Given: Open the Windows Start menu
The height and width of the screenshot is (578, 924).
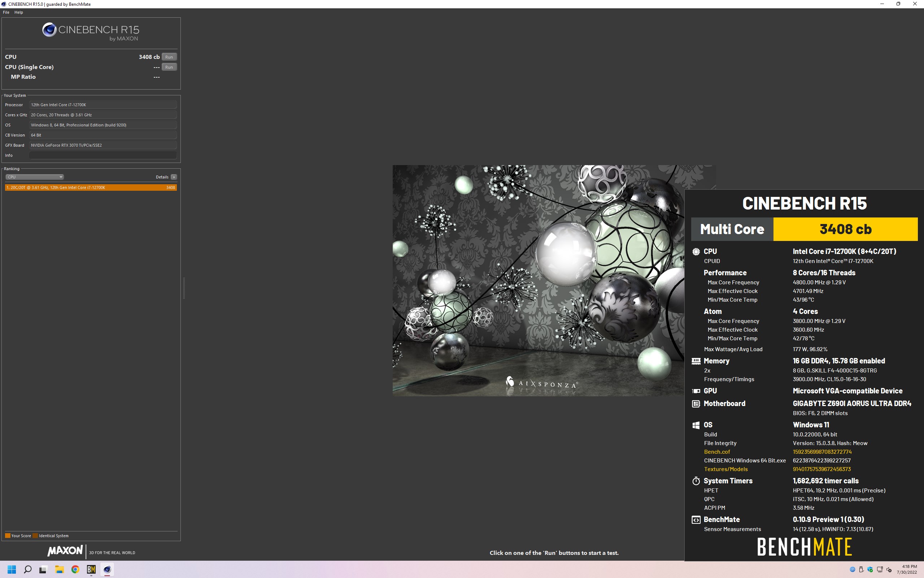Looking at the screenshot, I should [x=12, y=570].
